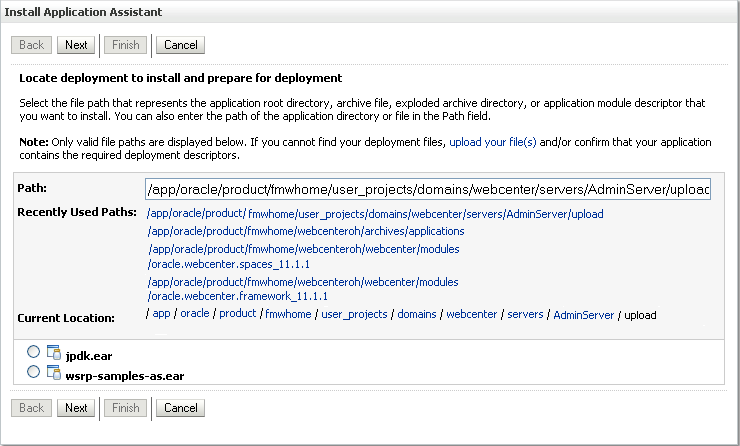Open recent path ending in archives/applications

pos(291,231)
